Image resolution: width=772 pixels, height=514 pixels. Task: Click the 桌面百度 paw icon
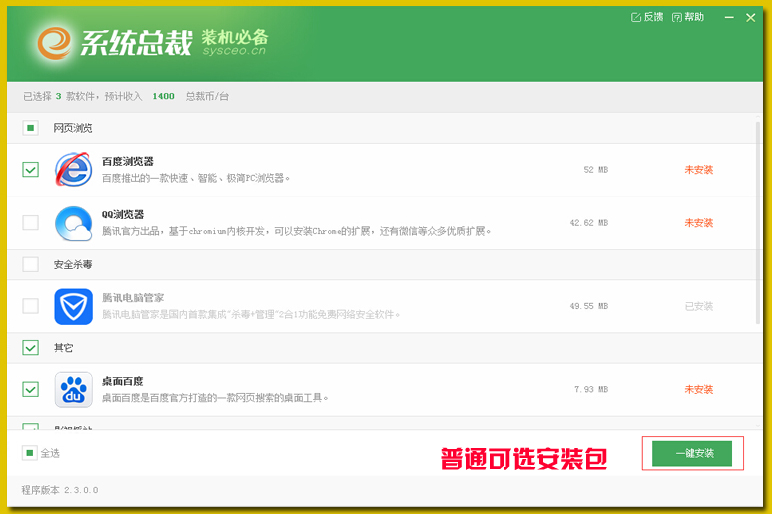coord(73,389)
